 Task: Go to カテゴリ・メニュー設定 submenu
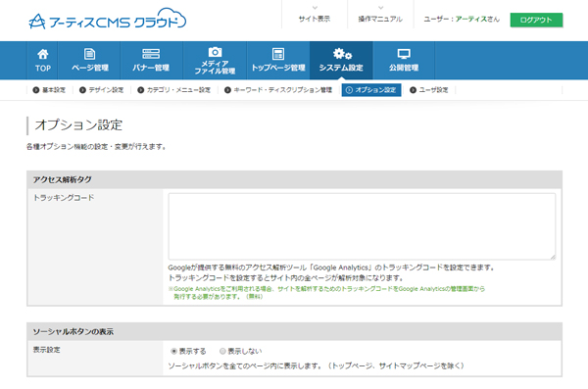174,90
